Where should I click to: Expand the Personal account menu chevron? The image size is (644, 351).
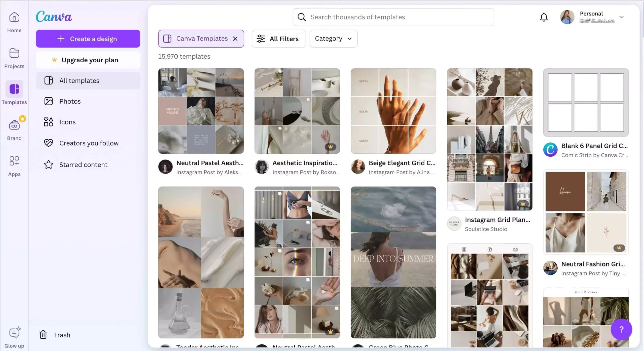point(621,17)
